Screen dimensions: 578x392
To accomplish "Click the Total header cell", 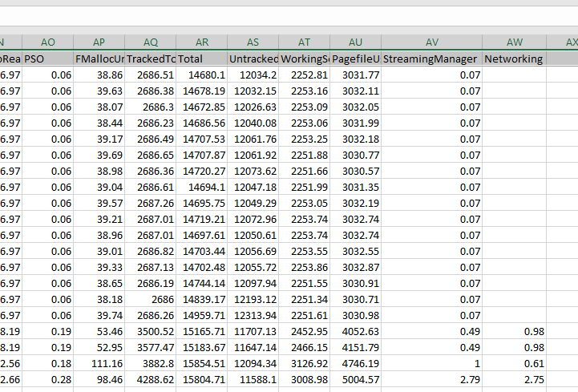I will (202, 59).
